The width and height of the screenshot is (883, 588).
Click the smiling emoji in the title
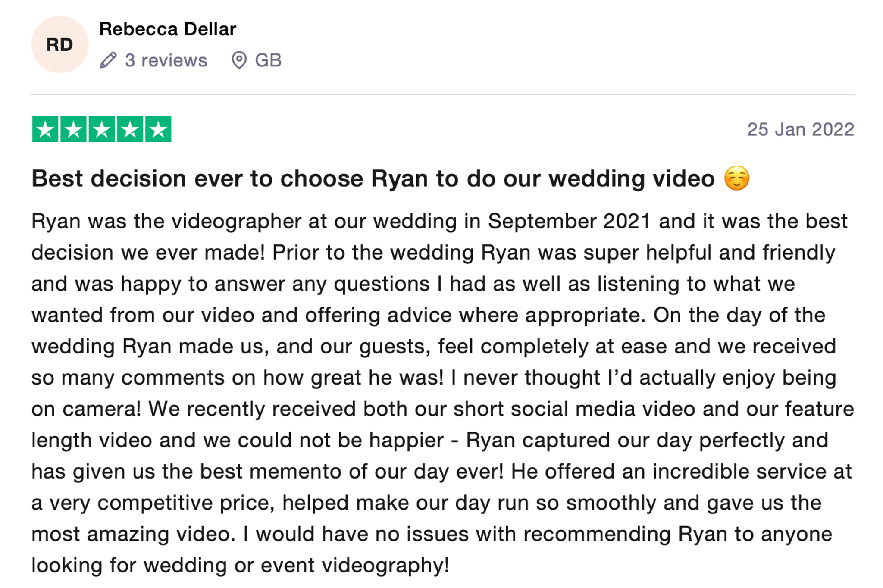(737, 178)
